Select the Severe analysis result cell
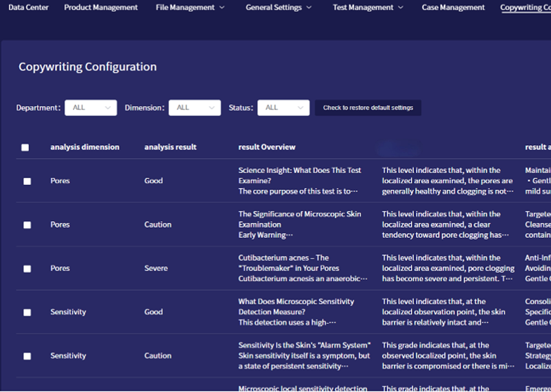 click(x=156, y=268)
